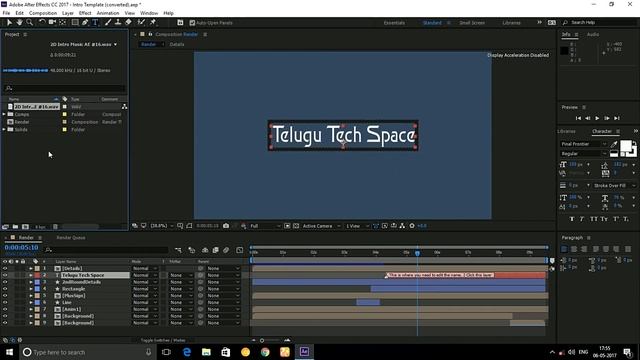Select the Brush tool

(108, 22)
